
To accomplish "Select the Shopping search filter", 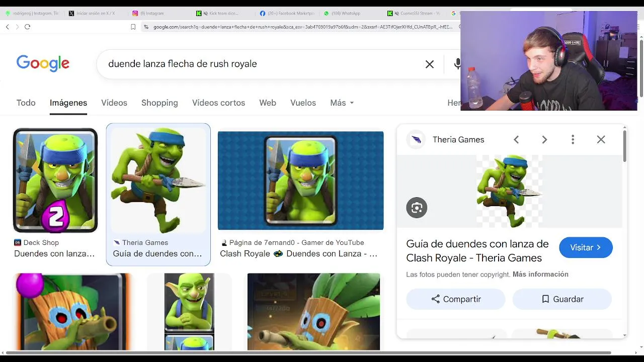I will click(x=159, y=103).
